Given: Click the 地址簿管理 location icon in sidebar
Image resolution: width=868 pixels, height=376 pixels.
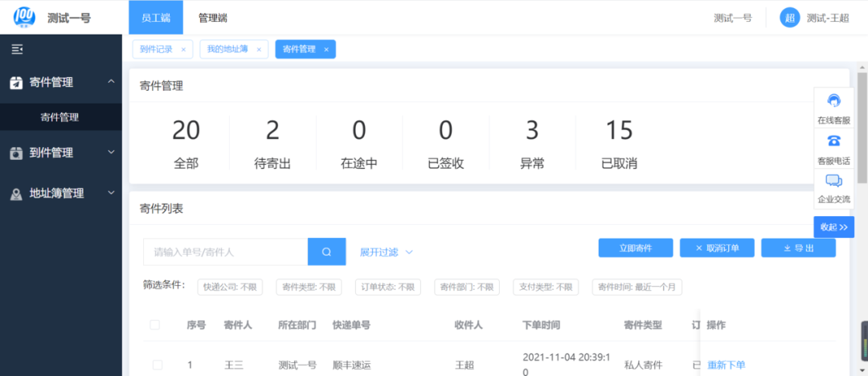Looking at the screenshot, I should (x=17, y=194).
